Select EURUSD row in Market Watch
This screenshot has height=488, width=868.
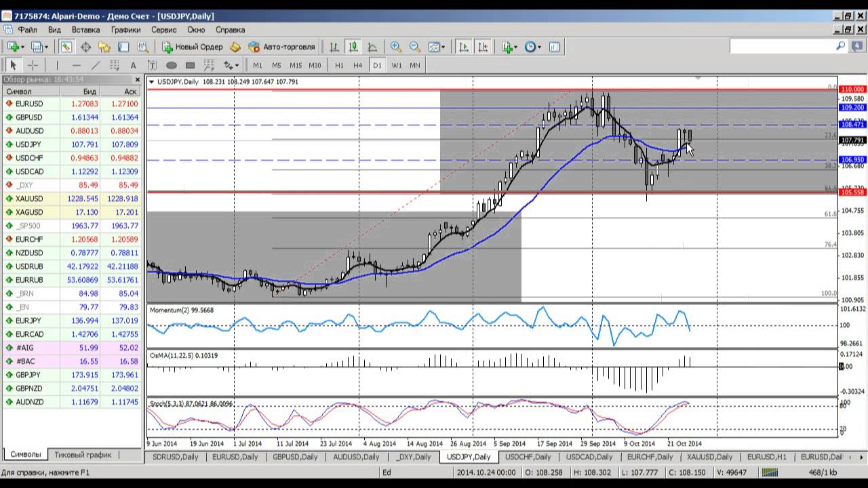pyautogui.click(x=73, y=104)
